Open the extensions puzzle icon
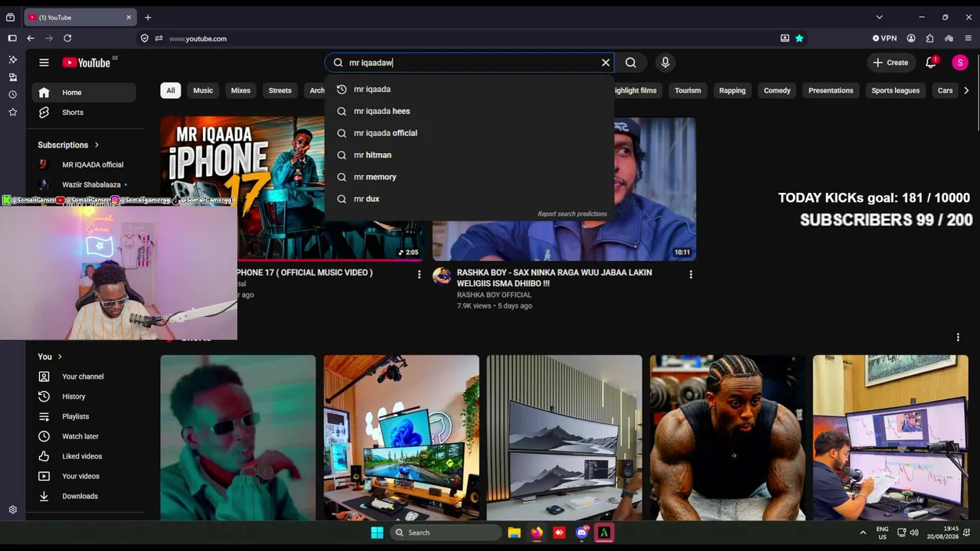 (929, 38)
